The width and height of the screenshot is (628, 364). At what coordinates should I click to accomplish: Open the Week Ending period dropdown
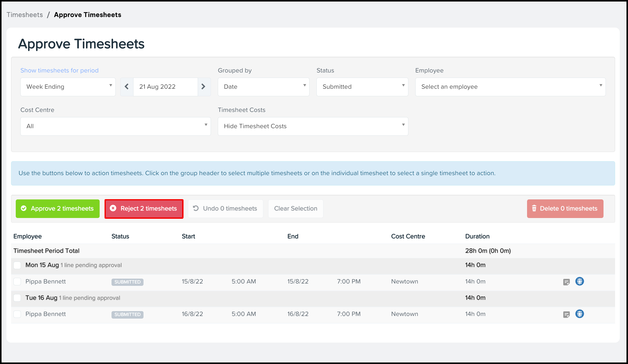pyautogui.click(x=68, y=87)
